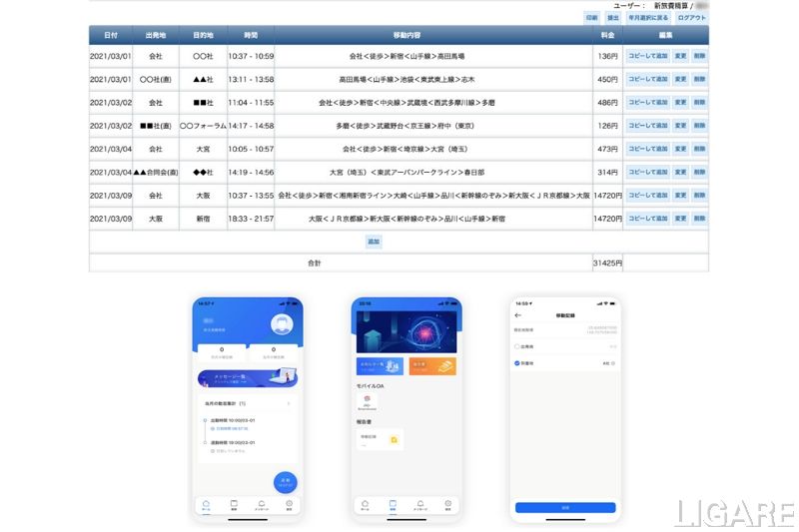Expand the 当月の勤怠集計 chevron
This screenshot has height=532, width=799.
(289, 404)
